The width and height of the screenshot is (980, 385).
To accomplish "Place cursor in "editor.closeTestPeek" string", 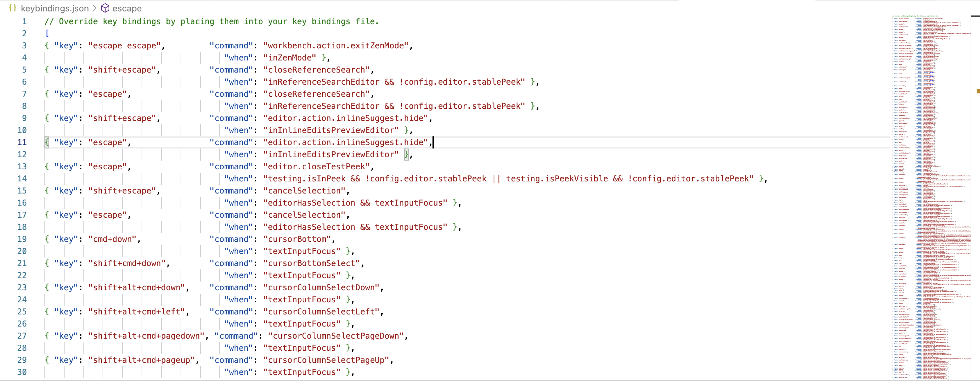I will (x=316, y=167).
